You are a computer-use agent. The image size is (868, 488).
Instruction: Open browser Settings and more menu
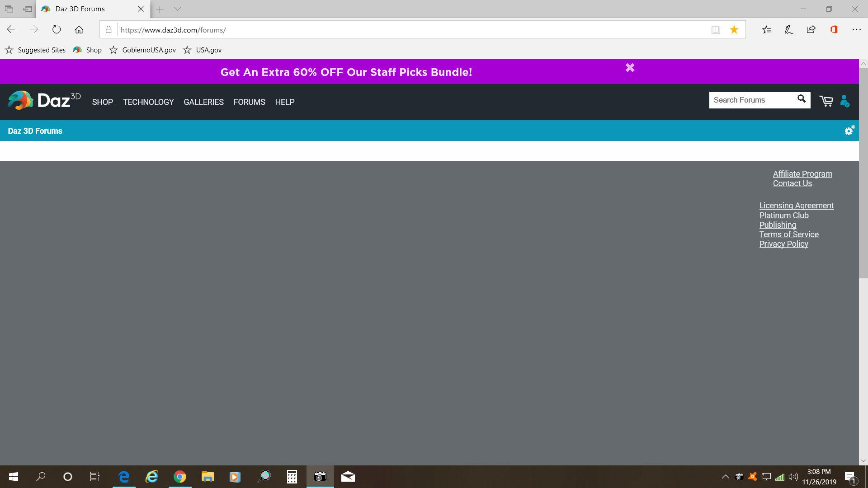(856, 30)
